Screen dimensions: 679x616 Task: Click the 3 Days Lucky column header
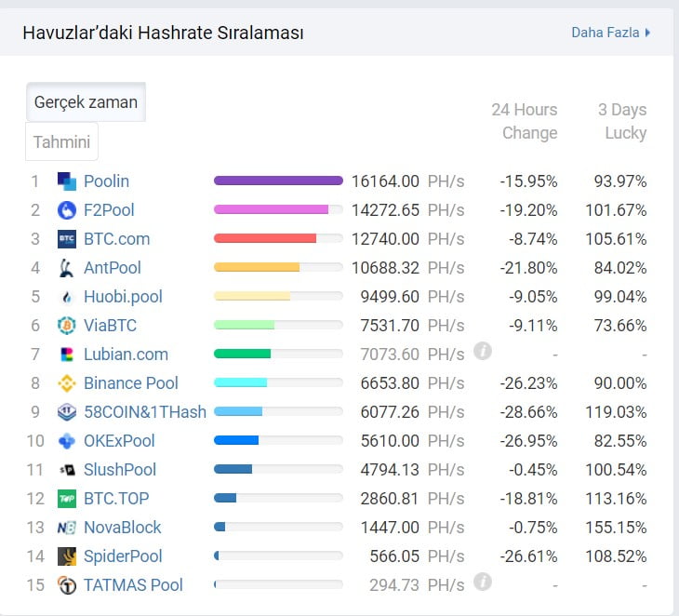click(x=621, y=121)
